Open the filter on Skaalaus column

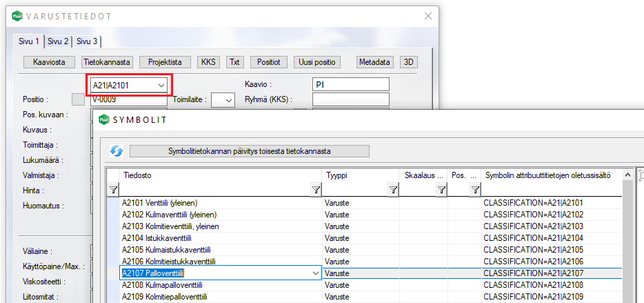click(440, 189)
